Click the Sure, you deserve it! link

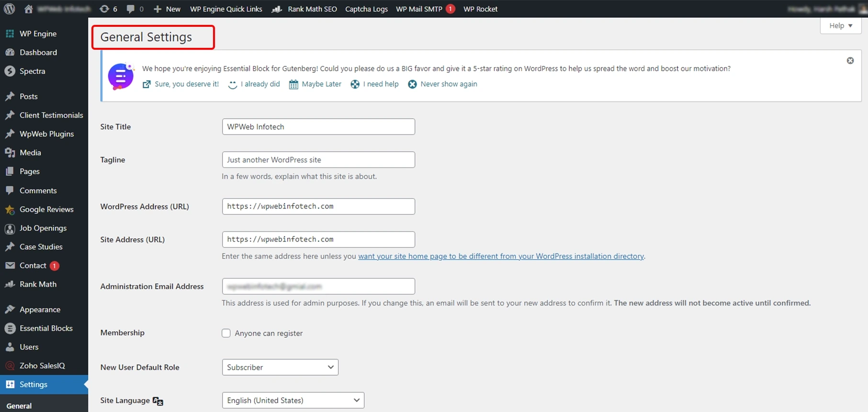click(x=186, y=84)
